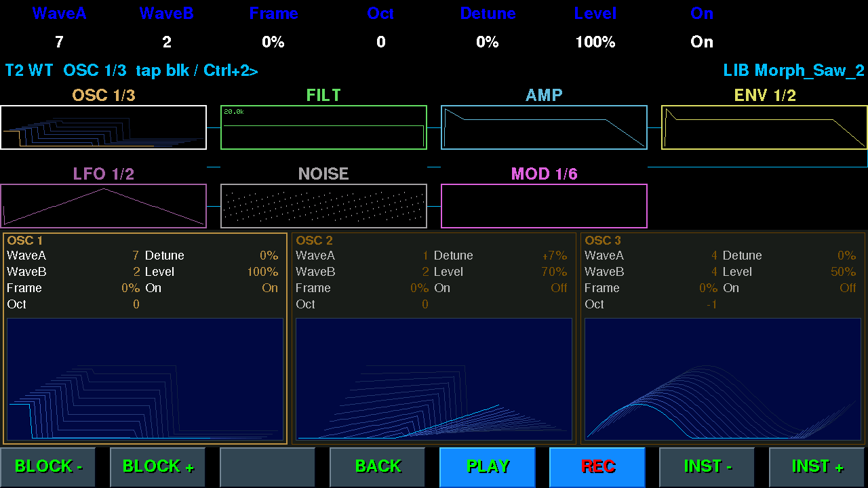This screenshot has width=868, height=488.
Task: Click the OSC 3 Level value 50%
Action: coord(844,272)
